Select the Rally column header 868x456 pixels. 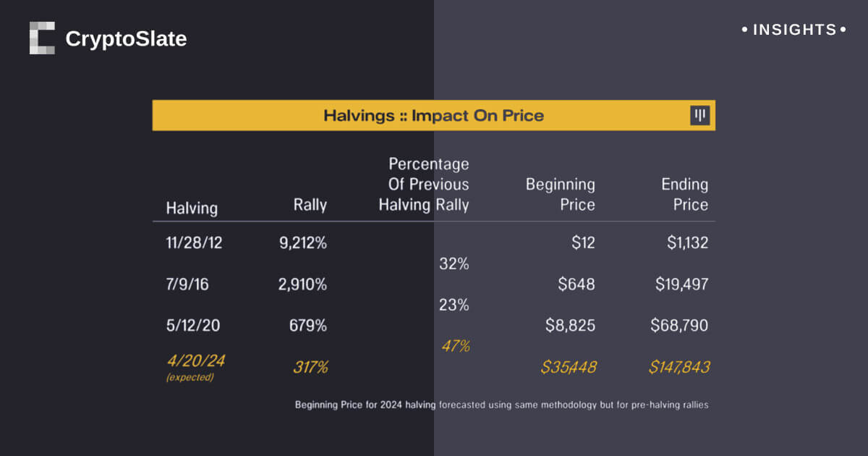tap(310, 206)
